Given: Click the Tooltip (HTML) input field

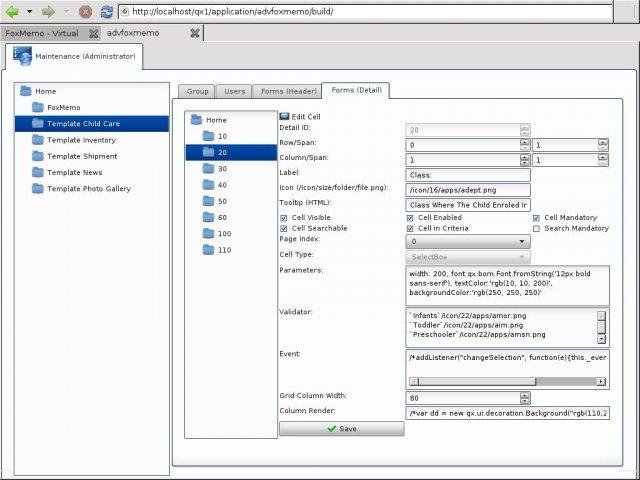Looking at the screenshot, I should coord(468,205).
